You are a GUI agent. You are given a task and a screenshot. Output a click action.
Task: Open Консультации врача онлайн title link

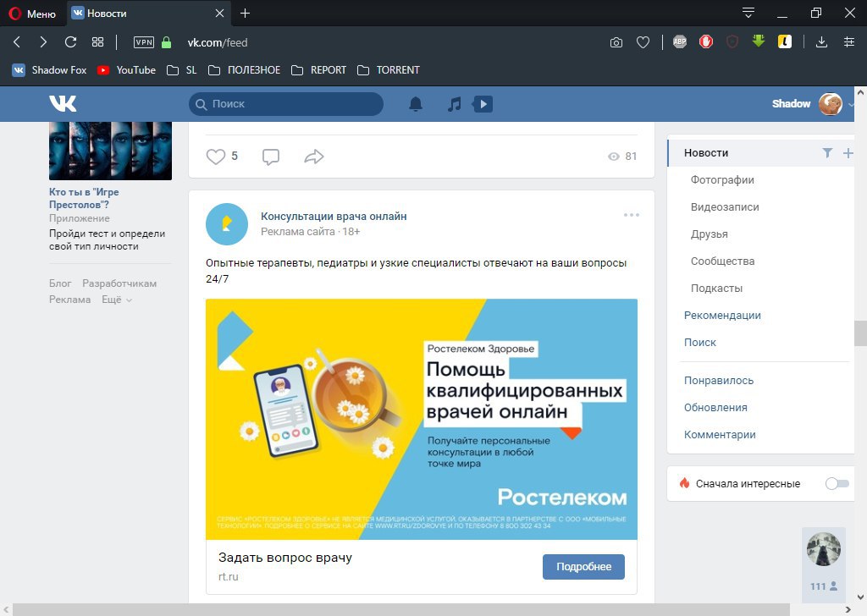click(334, 217)
